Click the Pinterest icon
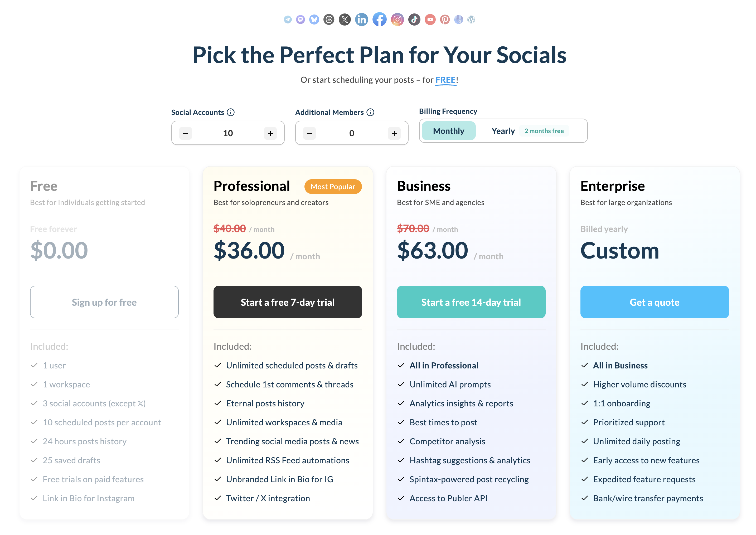Viewport: 756px width, 535px height. [x=445, y=20]
